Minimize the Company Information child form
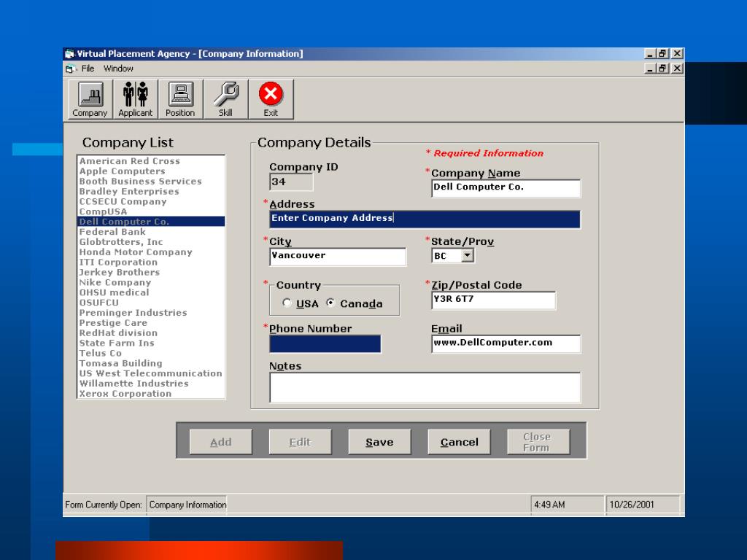Viewport: 747px width, 560px height. click(650, 69)
